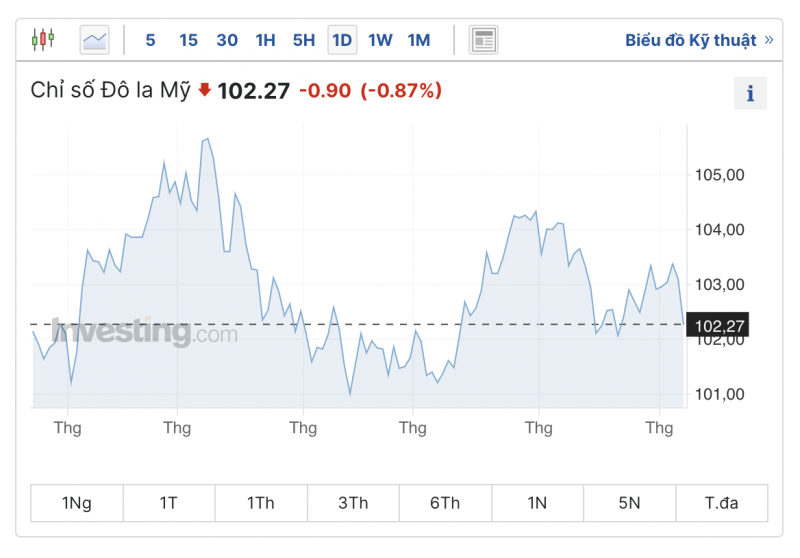Select the 15-minute interval
This screenshot has width=800, height=558.
point(188,40)
